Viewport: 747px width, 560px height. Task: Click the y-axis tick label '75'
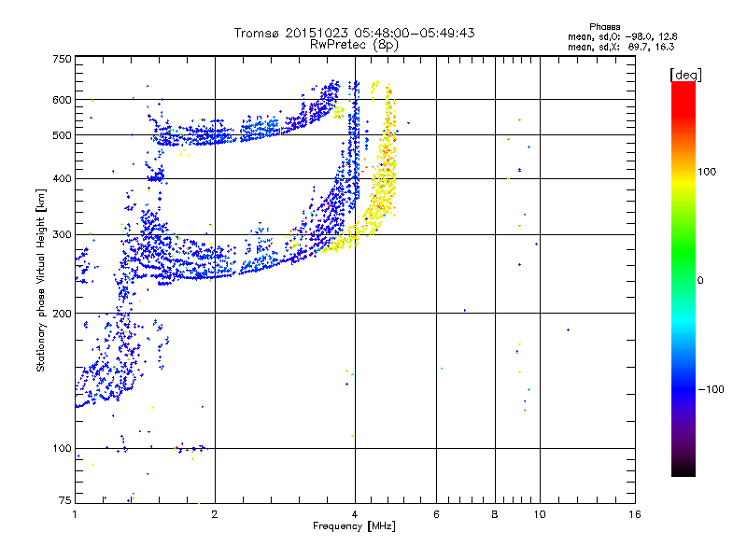pos(65,500)
